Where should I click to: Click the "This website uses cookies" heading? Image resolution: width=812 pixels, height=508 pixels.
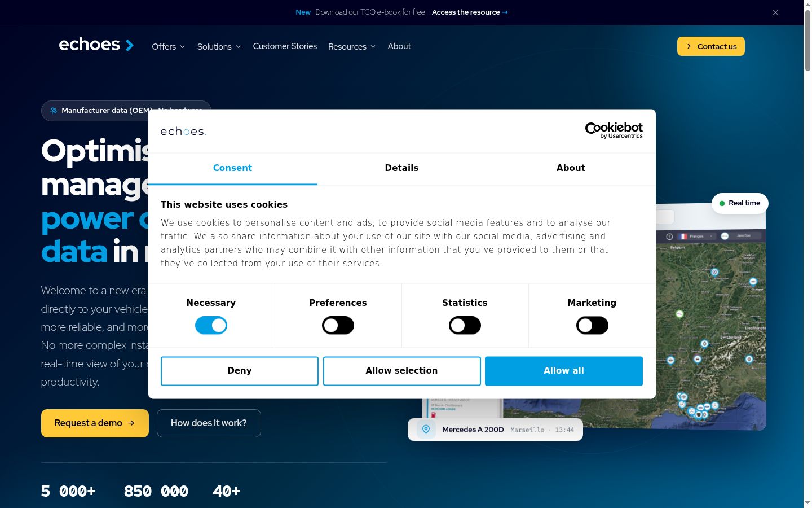pos(224,205)
